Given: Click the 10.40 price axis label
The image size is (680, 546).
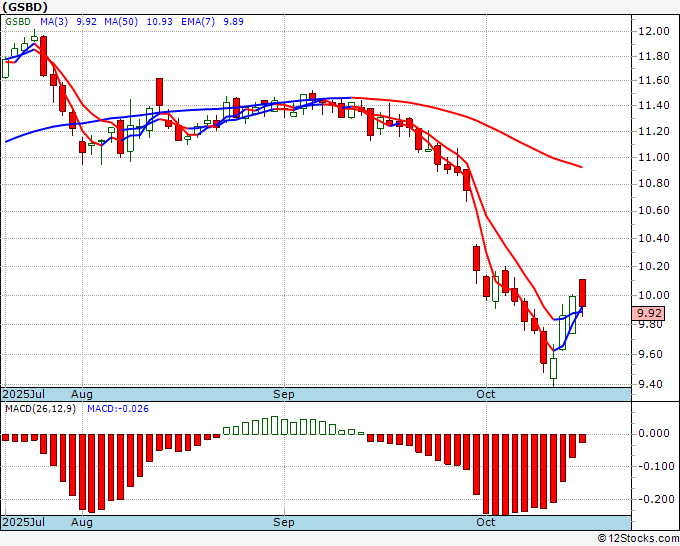Looking at the screenshot, I should (x=654, y=238).
